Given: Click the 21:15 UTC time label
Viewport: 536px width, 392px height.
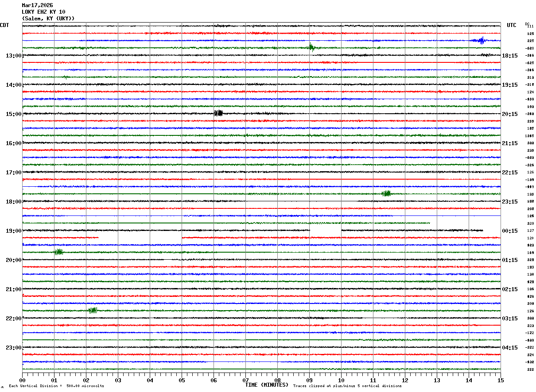Looking at the screenshot, I should point(510,143).
